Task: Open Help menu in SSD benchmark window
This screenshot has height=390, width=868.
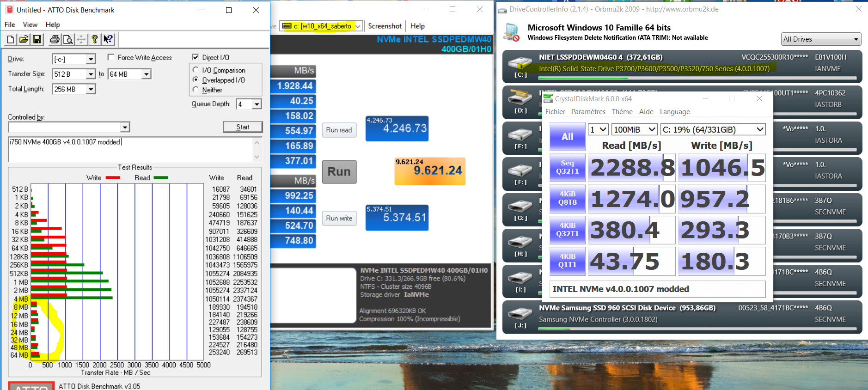Action: [x=417, y=26]
